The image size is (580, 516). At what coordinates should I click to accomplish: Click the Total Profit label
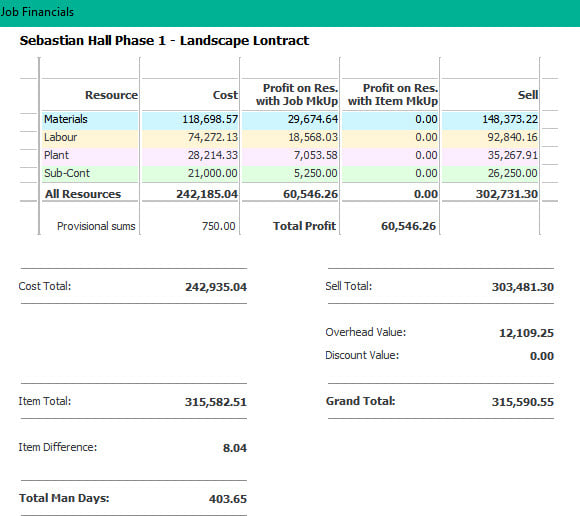pyautogui.click(x=304, y=226)
